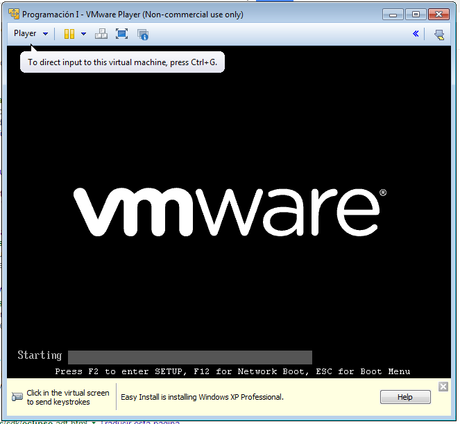Click inside the virtual machine screen
This screenshot has width=460, height=424.
click(229, 212)
